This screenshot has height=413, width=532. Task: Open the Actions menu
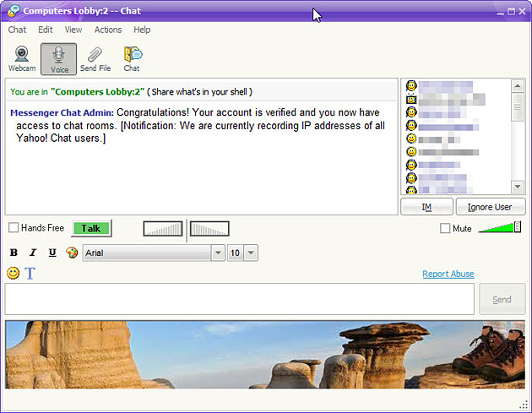click(108, 30)
